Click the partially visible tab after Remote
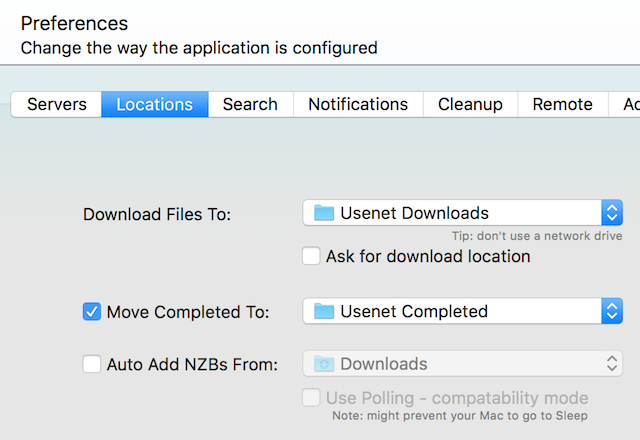The height and width of the screenshot is (440, 640). tap(629, 104)
